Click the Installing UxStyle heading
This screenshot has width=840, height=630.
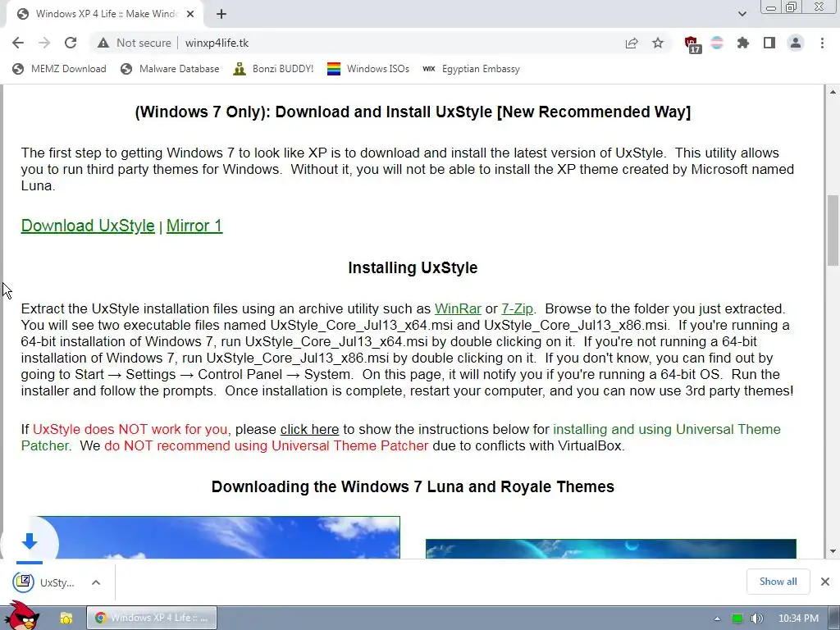[x=413, y=268]
